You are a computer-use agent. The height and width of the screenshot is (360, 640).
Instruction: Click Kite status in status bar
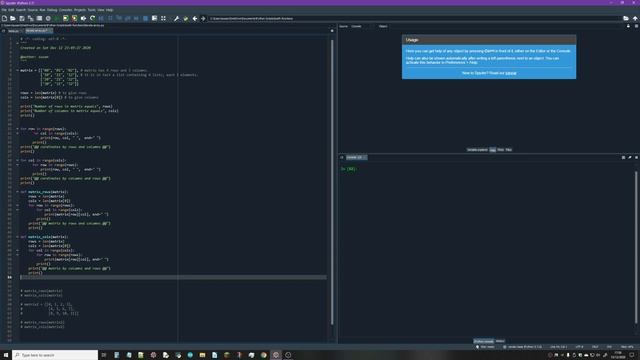[485, 347]
